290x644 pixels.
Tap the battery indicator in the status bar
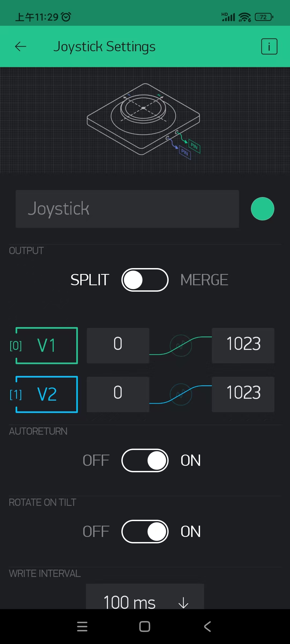(264, 17)
